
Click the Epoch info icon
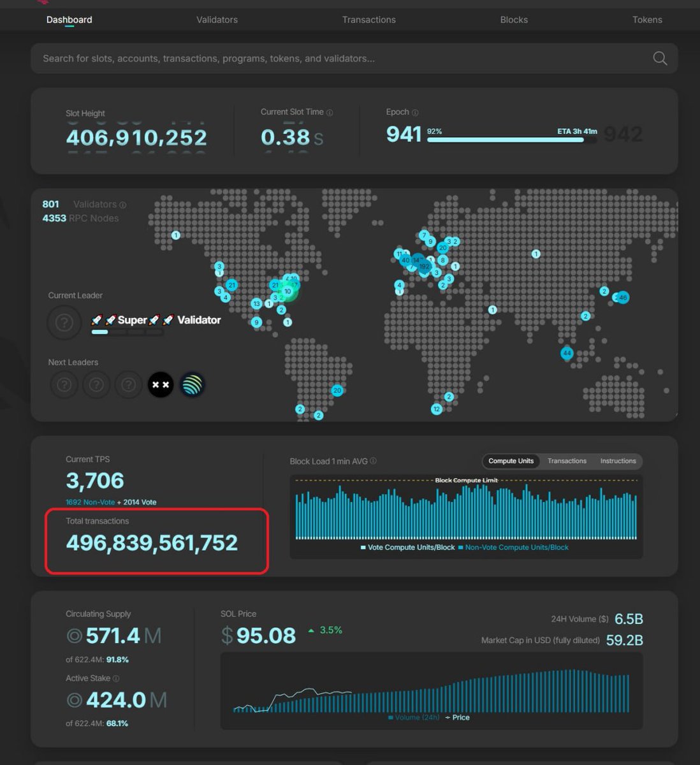[415, 113]
